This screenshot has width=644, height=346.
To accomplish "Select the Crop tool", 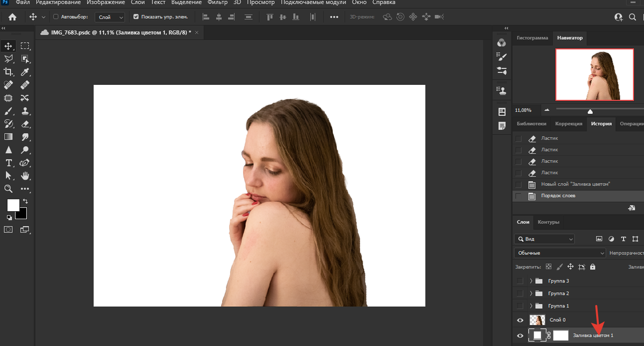I will click(x=9, y=72).
